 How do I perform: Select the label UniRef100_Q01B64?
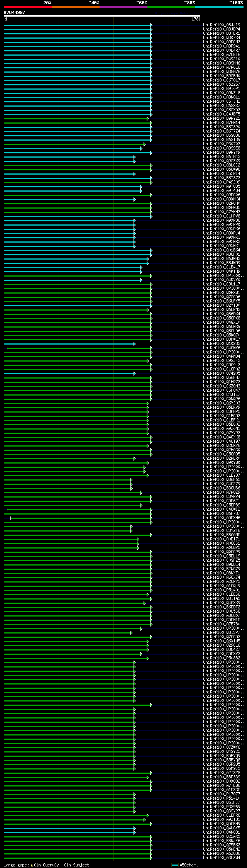222,250
